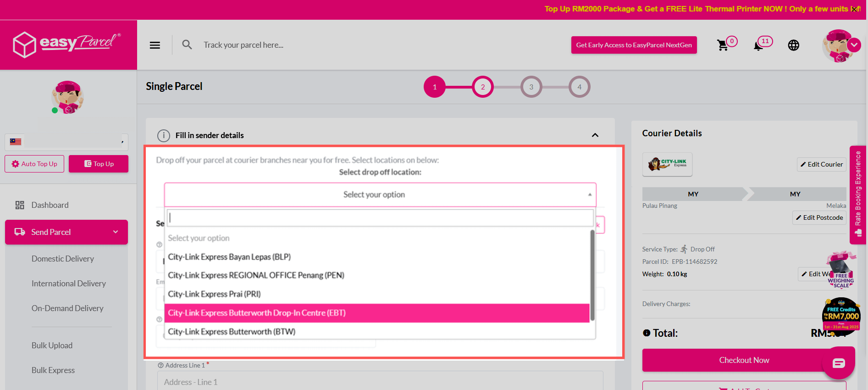Viewport: 868px width, 390px height.
Task: Open the notifications bell icon
Action: click(x=758, y=45)
